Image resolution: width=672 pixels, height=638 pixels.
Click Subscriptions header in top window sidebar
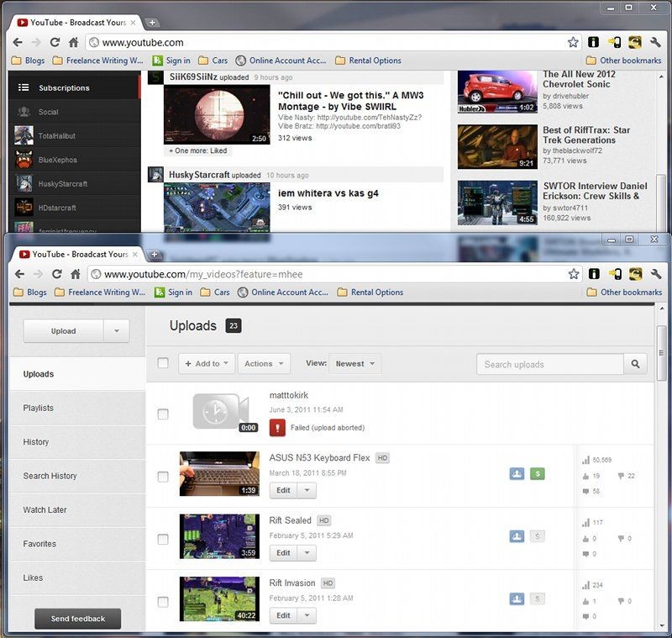(74, 87)
